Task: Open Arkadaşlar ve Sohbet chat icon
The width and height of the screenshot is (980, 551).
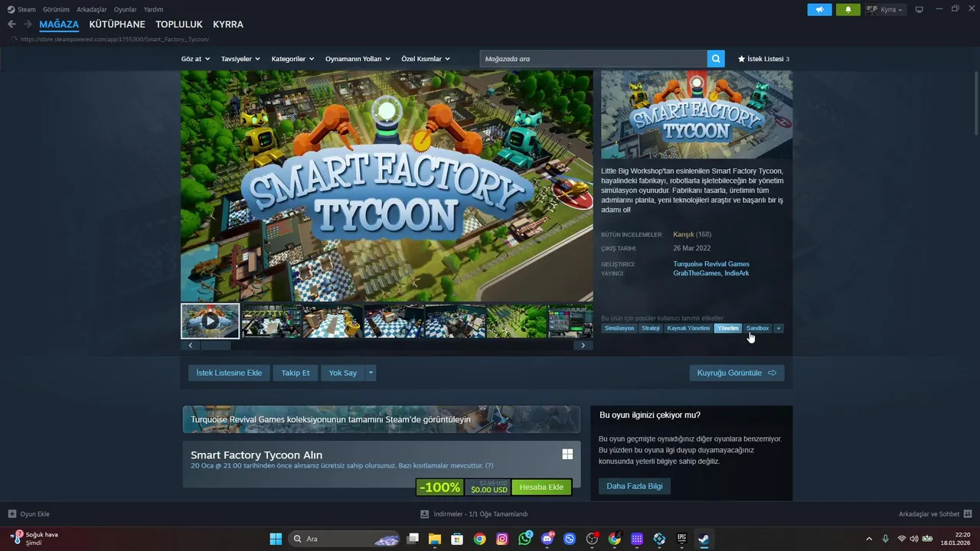Action: coord(968,514)
